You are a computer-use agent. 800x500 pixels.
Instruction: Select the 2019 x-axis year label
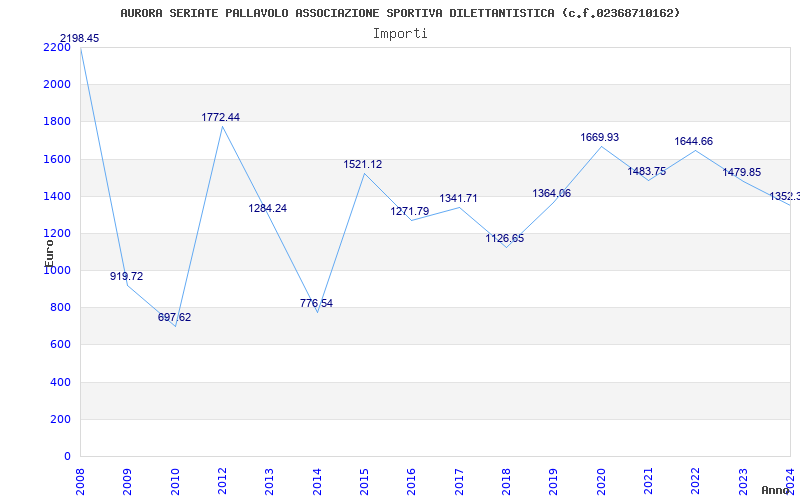pyautogui.click(x=554, y=481)
